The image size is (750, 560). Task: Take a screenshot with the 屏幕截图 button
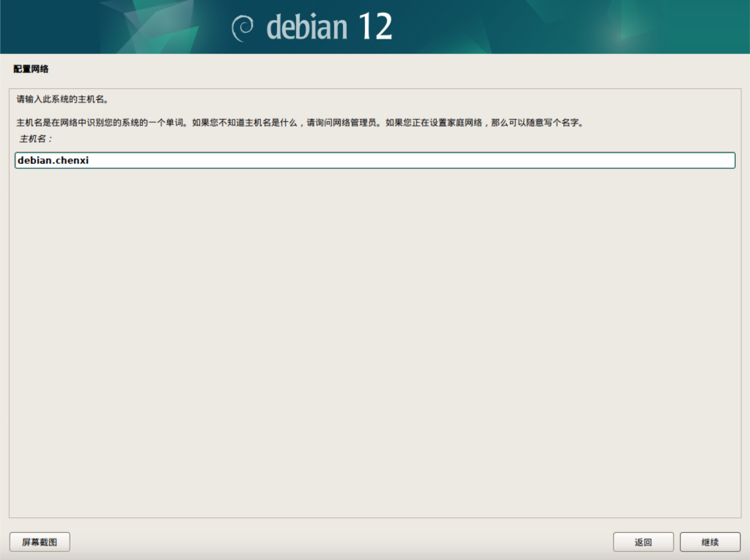click(x=40, y=542)
